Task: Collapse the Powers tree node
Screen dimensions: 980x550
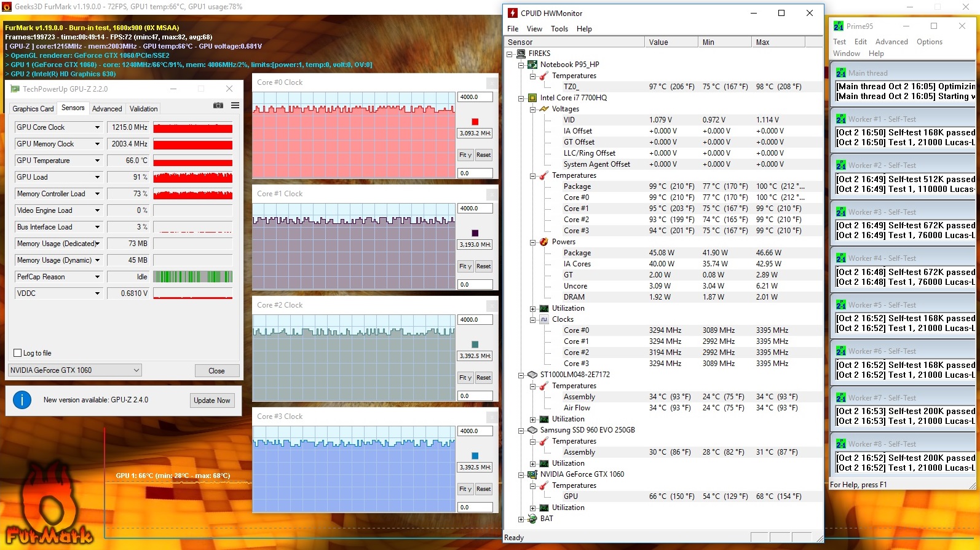Action: point(533,242)
